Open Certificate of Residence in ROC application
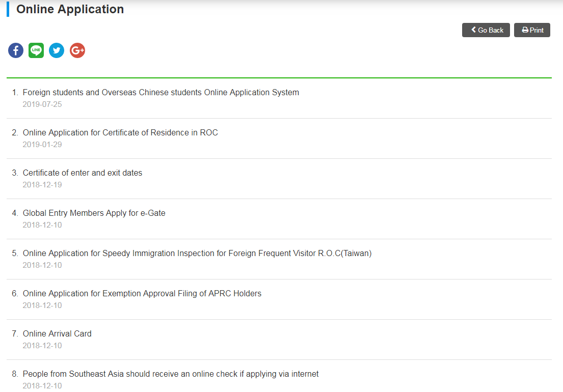563x392 pixels. tap(120, 133)
